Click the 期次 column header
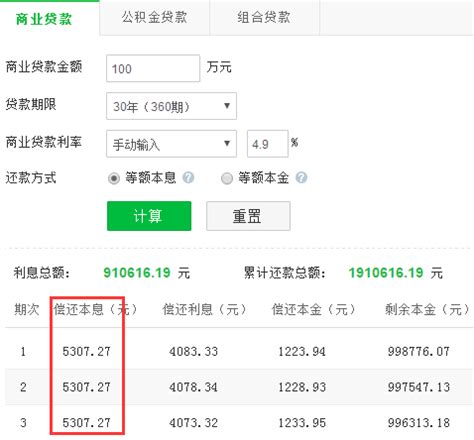474x440 pixels. [x=27, y=309]
